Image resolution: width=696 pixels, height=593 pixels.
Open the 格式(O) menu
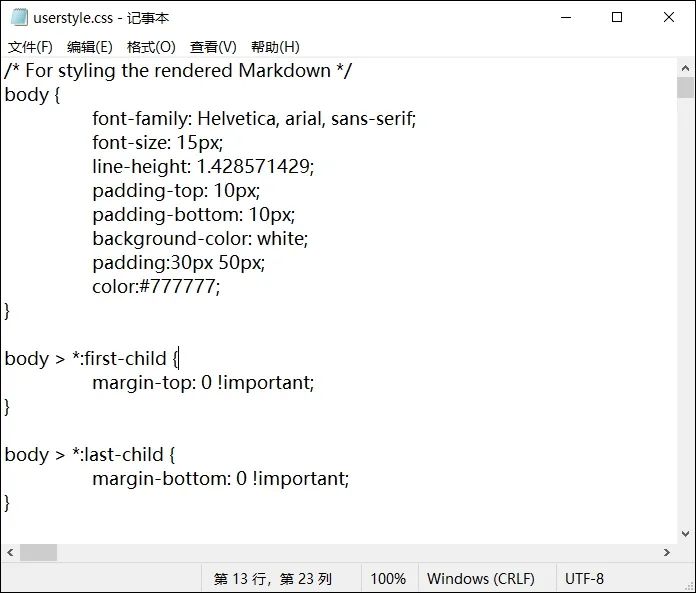(x=150, y=47)
